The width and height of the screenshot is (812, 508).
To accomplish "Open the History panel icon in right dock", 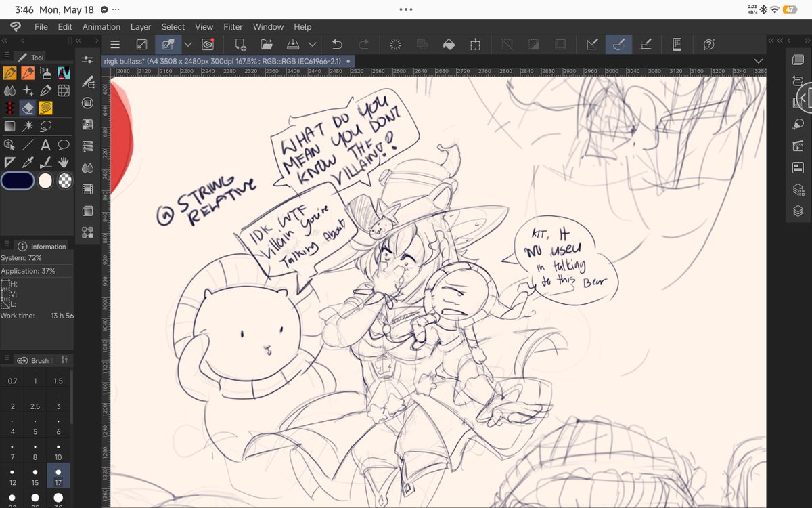I will [798, 82].
